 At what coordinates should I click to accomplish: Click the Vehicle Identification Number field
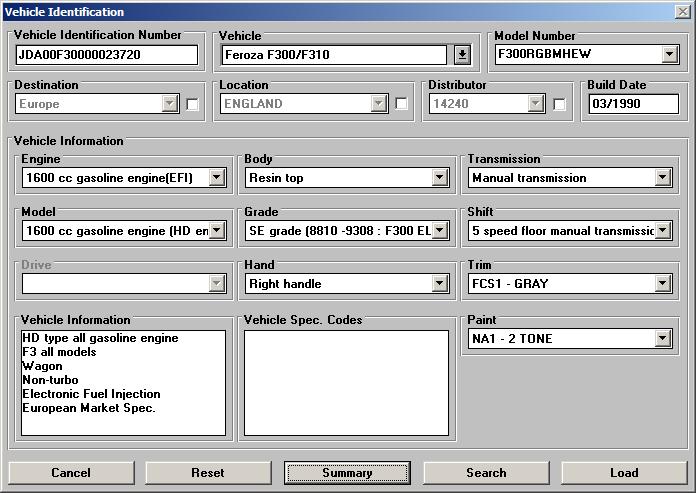tap(105, 55)
